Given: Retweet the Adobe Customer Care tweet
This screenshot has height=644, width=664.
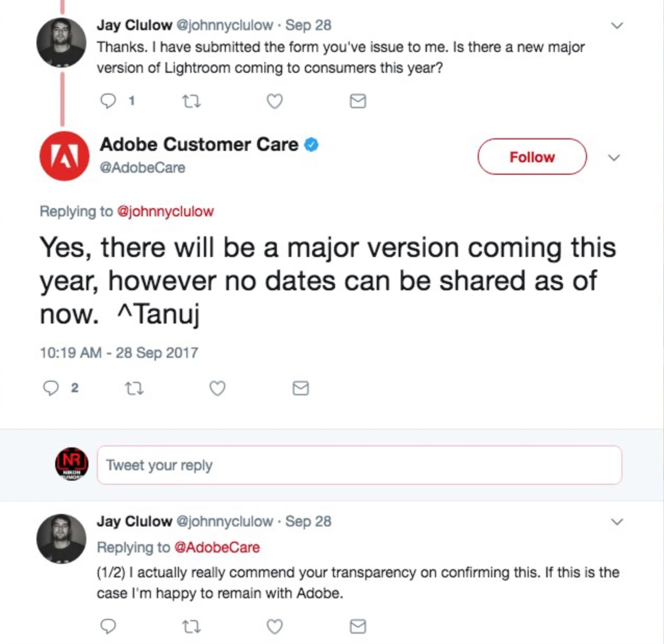Looking at the screenshot, I should (135, 388).
